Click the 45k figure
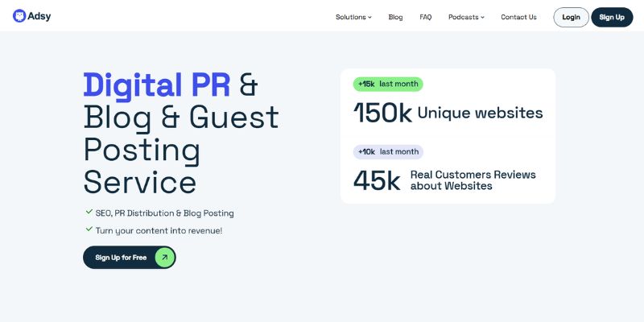This screenshot has height=322, width=644. click(377, 180)
